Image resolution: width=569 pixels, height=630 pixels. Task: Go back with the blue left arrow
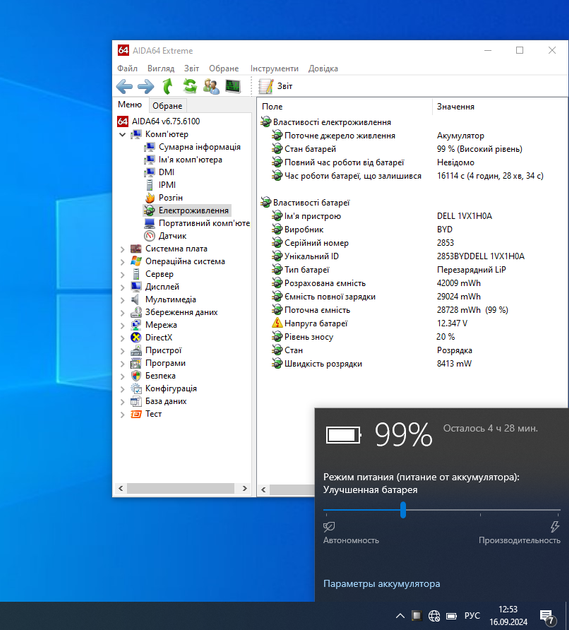click(124, 86)
